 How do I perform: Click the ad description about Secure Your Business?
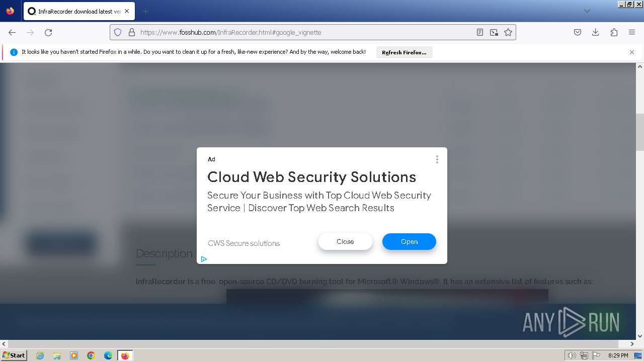click(x=319, y=202)
